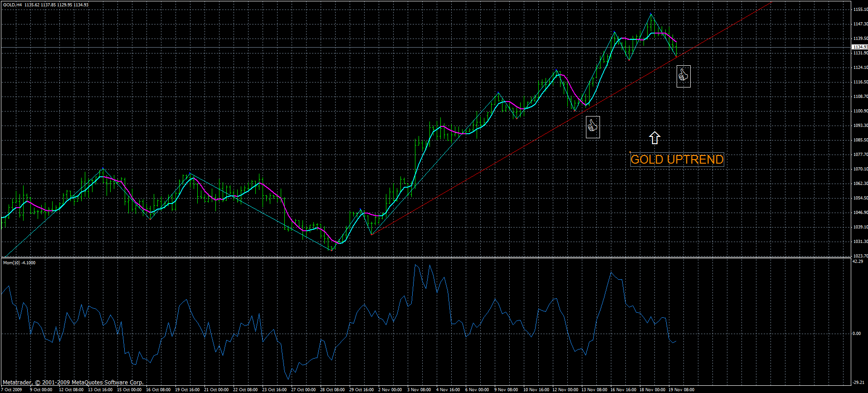
Task: Select the upper thumbs-up icon near the trendline
Action: [x=683, y=76]
